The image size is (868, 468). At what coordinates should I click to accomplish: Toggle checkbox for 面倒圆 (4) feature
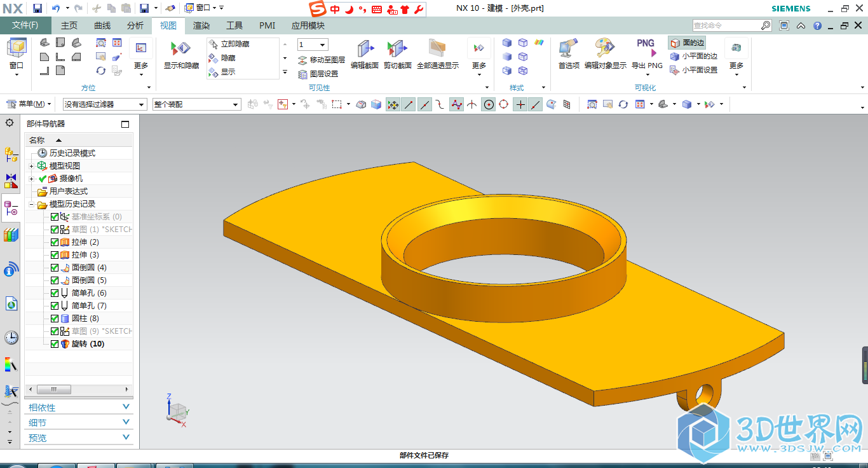[x=55, y=268]
